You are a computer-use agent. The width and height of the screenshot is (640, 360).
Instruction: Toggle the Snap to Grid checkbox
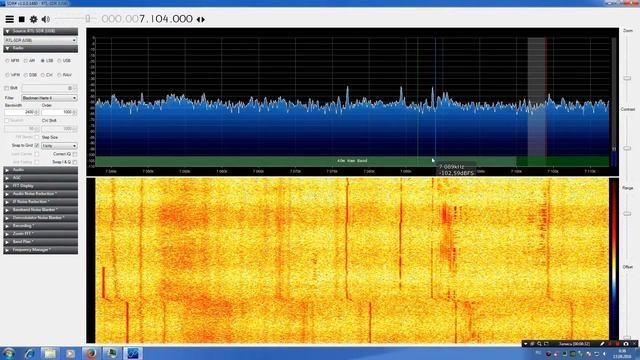[37, 145]
